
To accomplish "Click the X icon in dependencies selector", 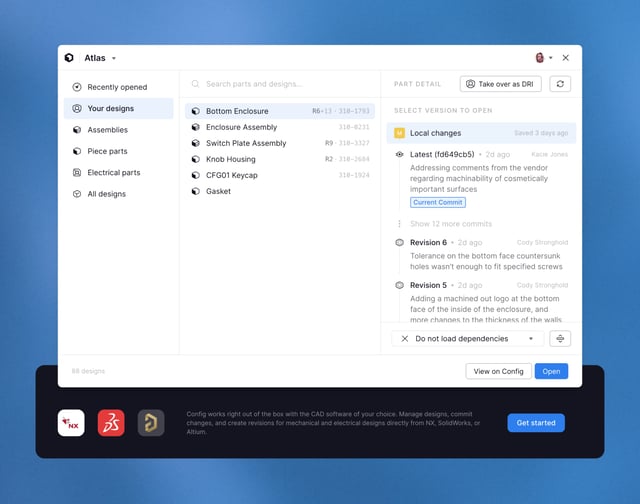I will pyautogui.click(x=404, y=339).
